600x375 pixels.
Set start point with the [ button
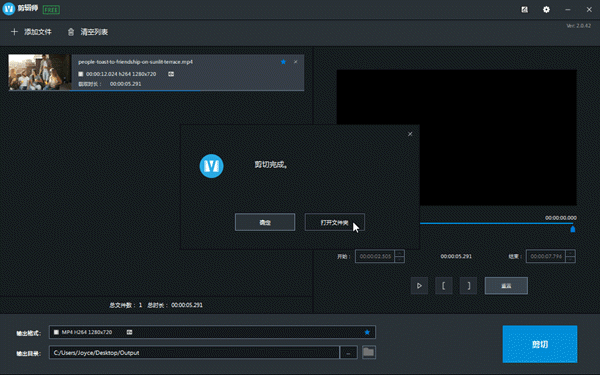(x=444, y=285)
